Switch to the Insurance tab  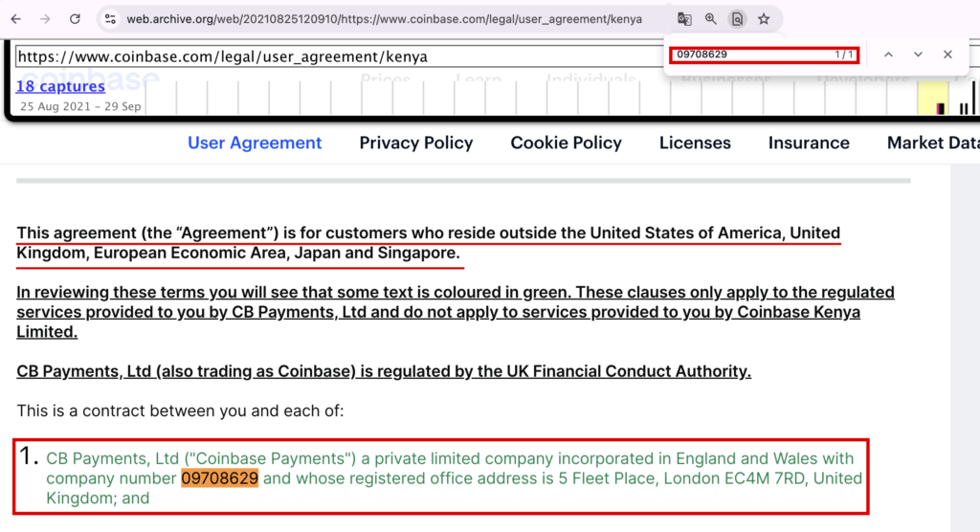[809, 143]
